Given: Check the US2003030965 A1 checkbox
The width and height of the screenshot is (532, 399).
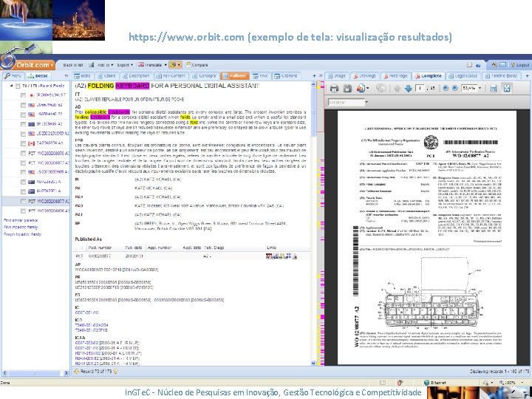Looking at the screenshot, I should pos(23,172).
